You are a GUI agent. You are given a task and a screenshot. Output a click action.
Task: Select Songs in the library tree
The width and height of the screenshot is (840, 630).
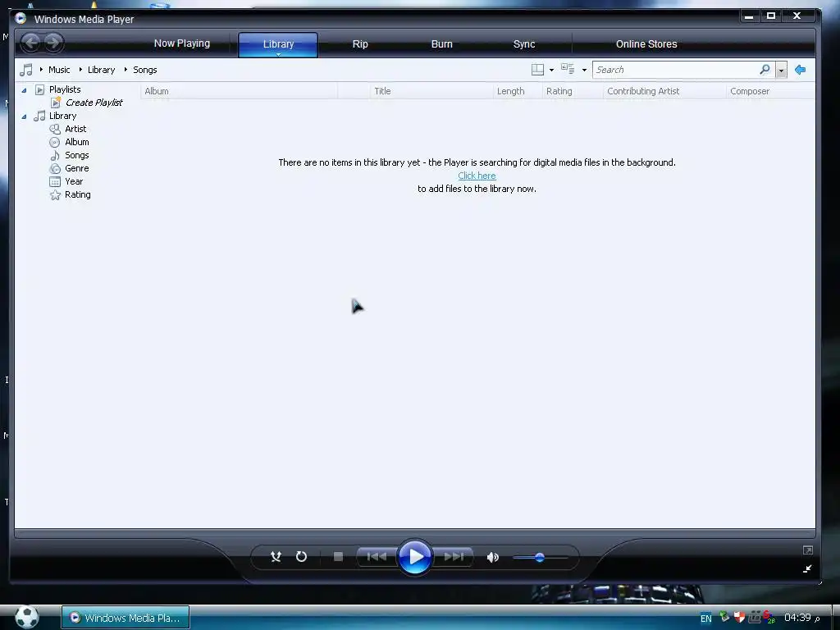[76, 155]
